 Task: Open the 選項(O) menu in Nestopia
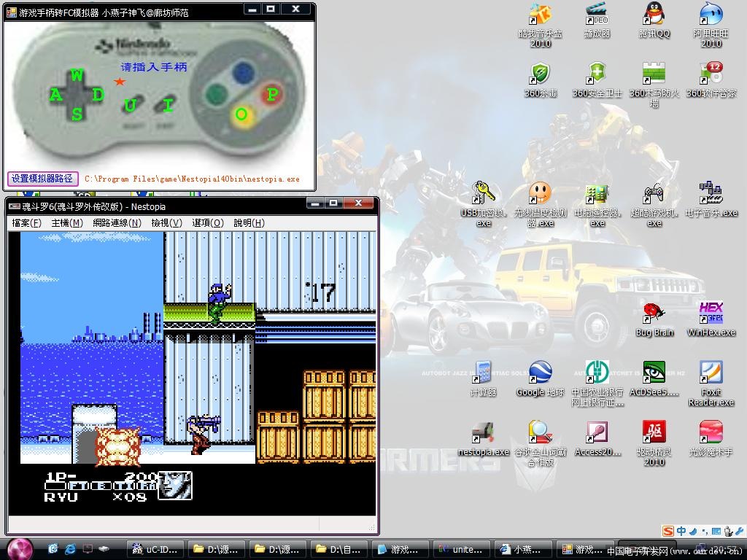click(208, 223)
